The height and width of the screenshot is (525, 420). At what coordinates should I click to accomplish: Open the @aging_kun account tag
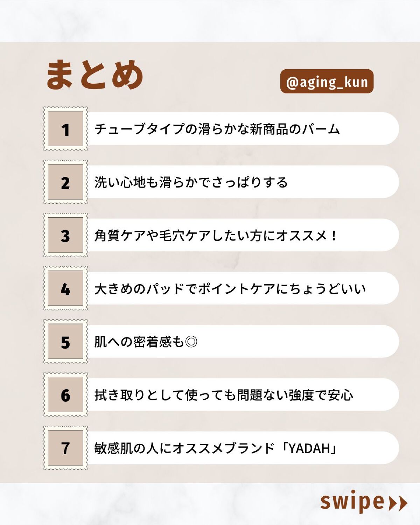[327, 82]
